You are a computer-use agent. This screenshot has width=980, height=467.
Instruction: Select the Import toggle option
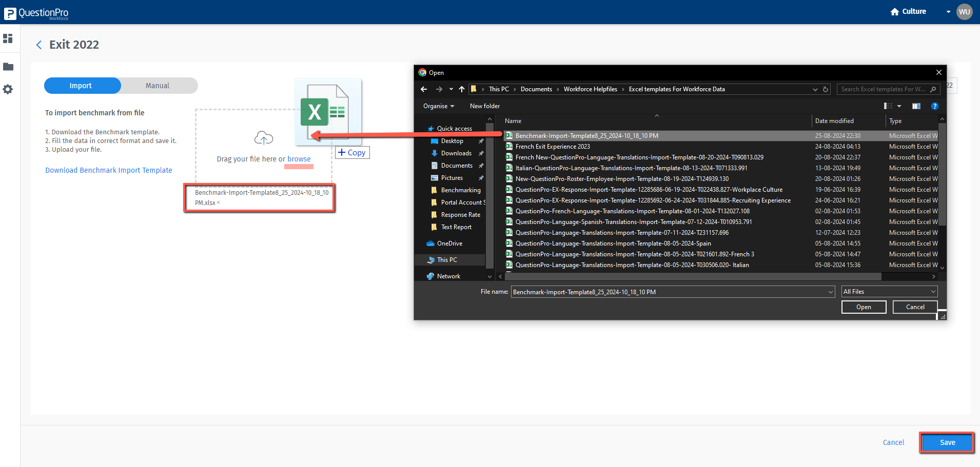tap(81, 86)
